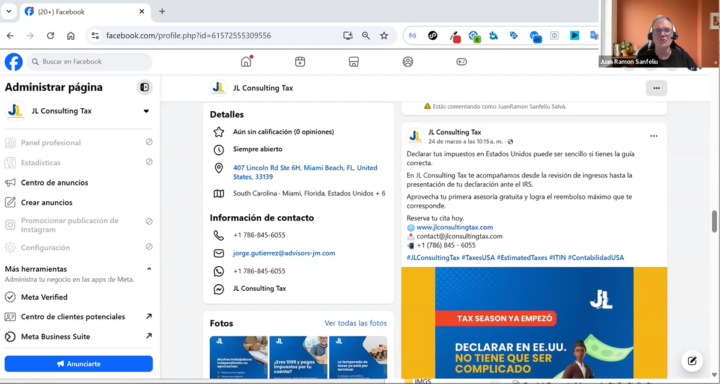720x384 pixels.
Task: Open page header three-dot menu button
Action: coord(656,88)
